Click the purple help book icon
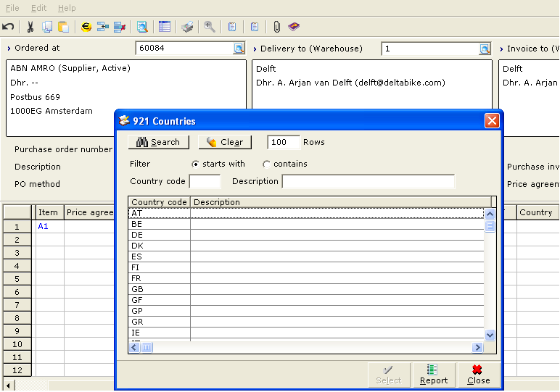The width and height of the screenshot is (560, 392). 293,27
